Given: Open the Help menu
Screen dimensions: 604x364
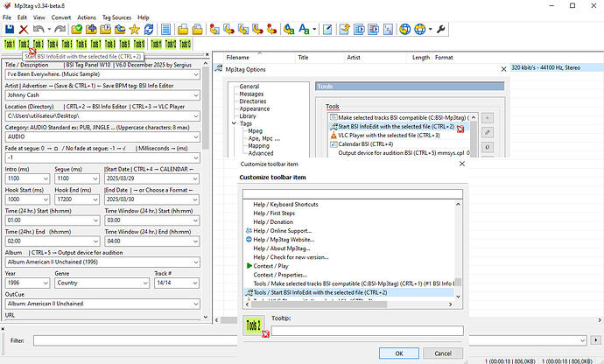Looking at the screenshot, I should pos(144,17).
